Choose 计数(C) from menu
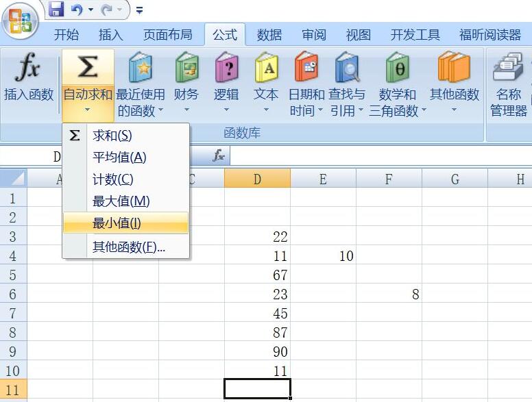This screenshot has height=402, width=532. [126, 179]
